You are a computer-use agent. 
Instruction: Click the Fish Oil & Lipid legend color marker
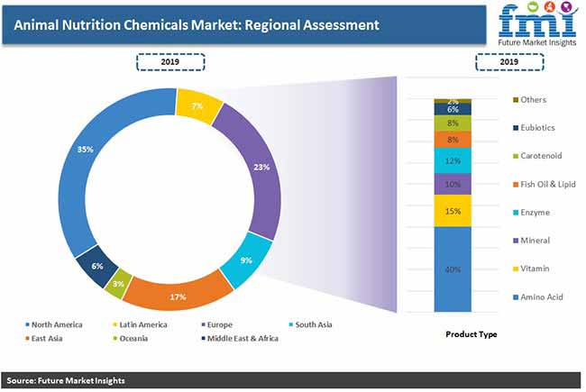pyautogui.click(x=516, y=185)
